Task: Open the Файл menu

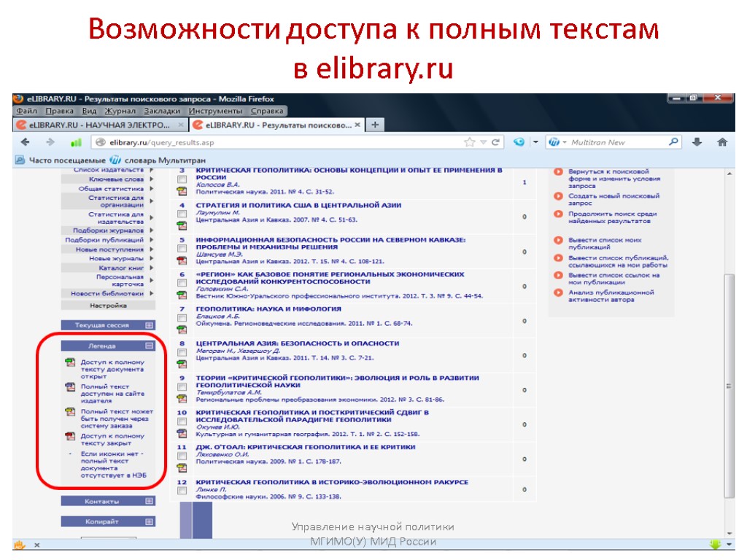Action: (27, 111)
